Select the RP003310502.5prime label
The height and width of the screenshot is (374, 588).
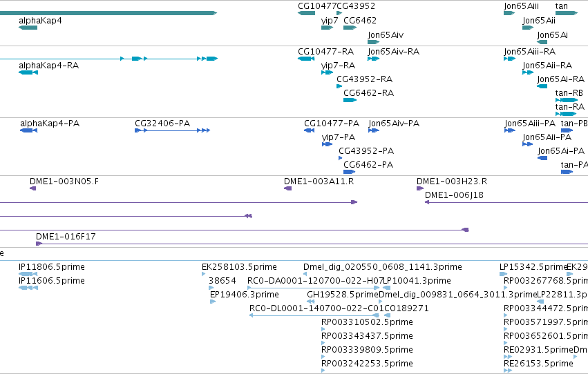point(367,322)
